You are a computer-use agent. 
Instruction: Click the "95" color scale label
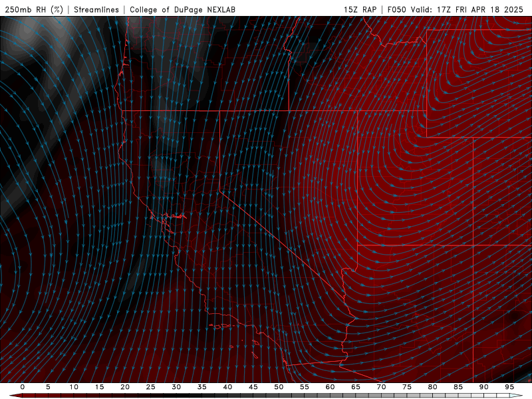coord(509,387)
